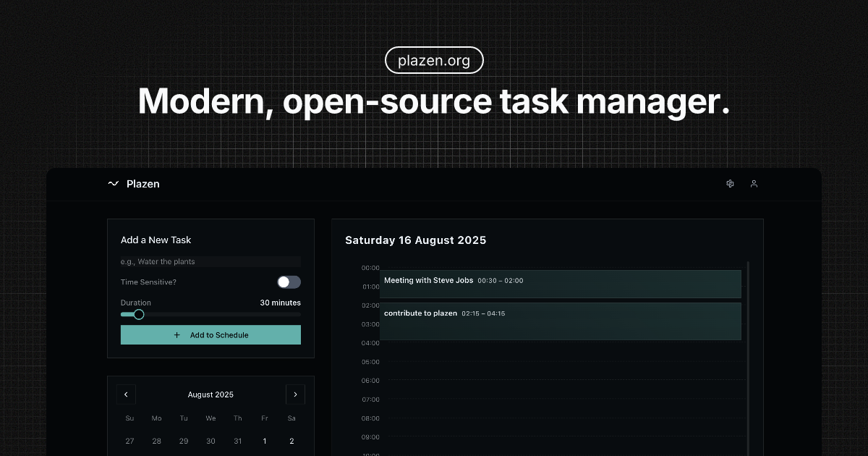Open the plazen.org link badge
The height and width of the screenshot is (456, 868).
(434, 61)
